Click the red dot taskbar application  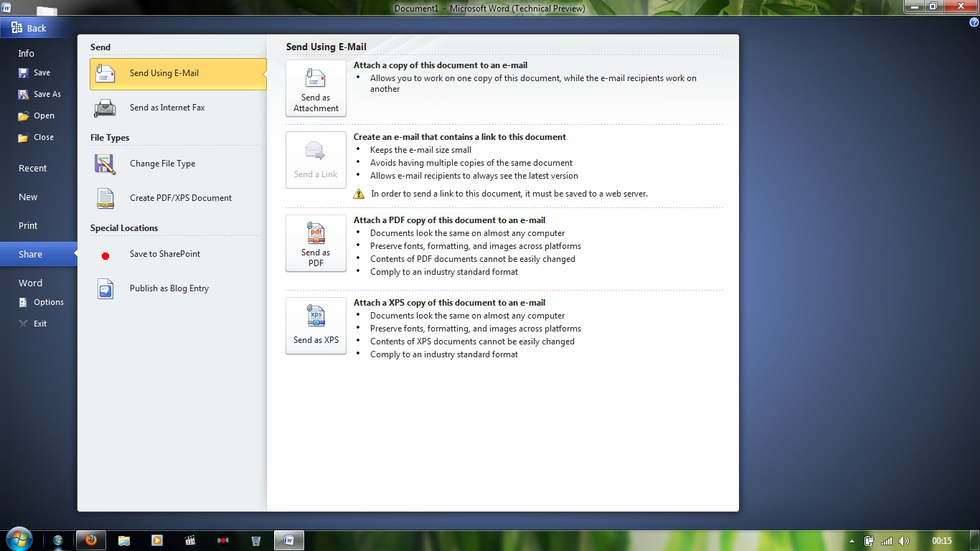(x=223, y=540)
